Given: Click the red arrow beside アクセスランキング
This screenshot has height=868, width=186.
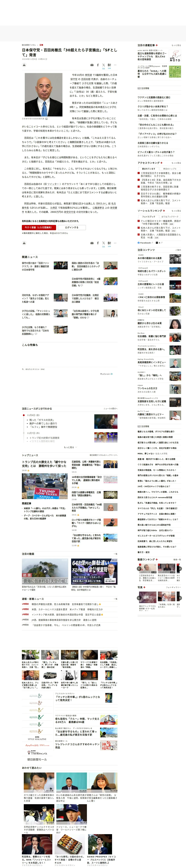Looking at the screenshot, I should click(x=161, y=163).
